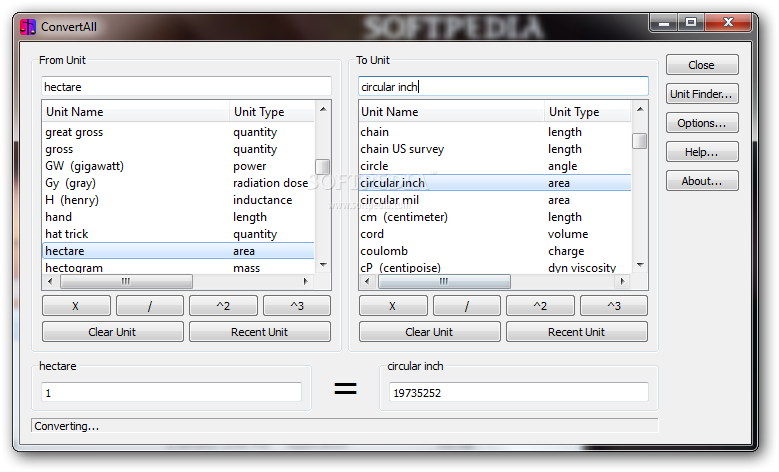Viewport: 779px width, 472px height.
Task: Click the ^3 button under From Unit
Action: [297, 306]
